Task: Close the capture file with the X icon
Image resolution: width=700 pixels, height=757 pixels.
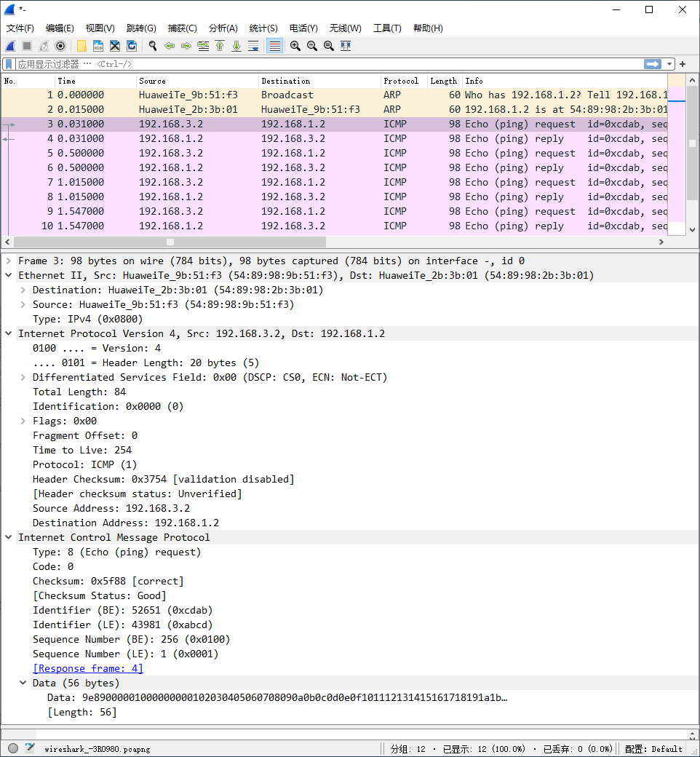Action: pyautogui.click(x=115, y=46)
